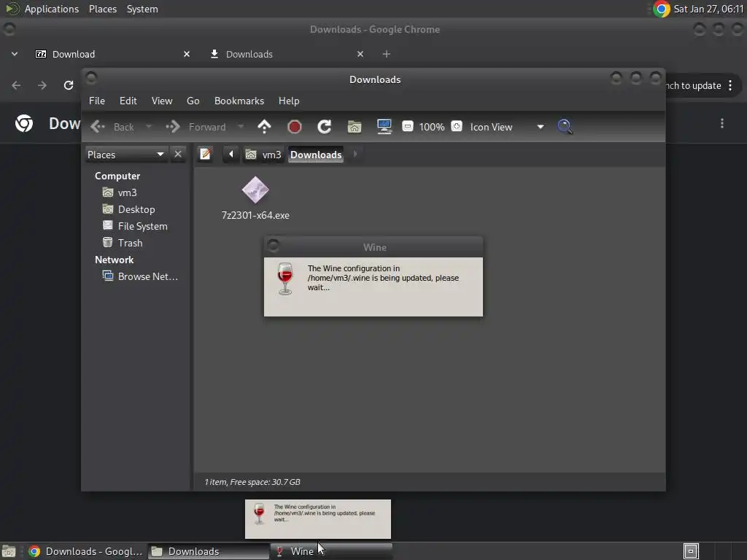Switch to Downloads via taskbar button
This screenshot has width=747, height=560.
(x=208, y=551)
